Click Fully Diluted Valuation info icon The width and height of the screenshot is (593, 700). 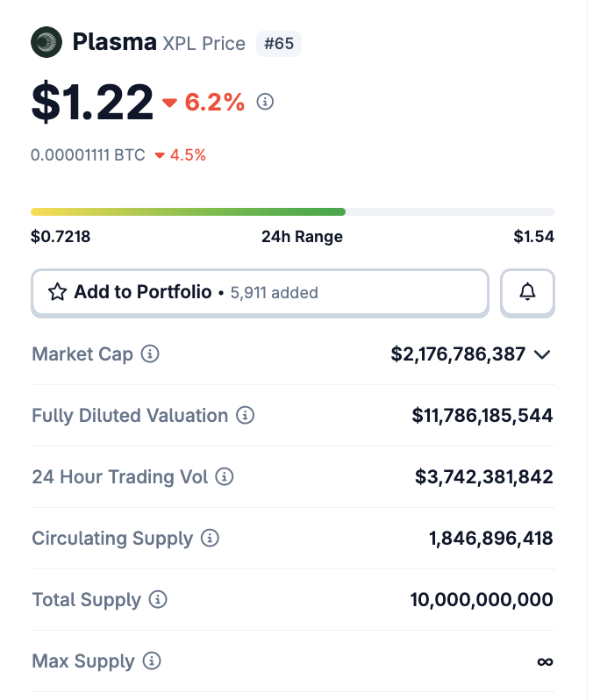pos(246,416)
